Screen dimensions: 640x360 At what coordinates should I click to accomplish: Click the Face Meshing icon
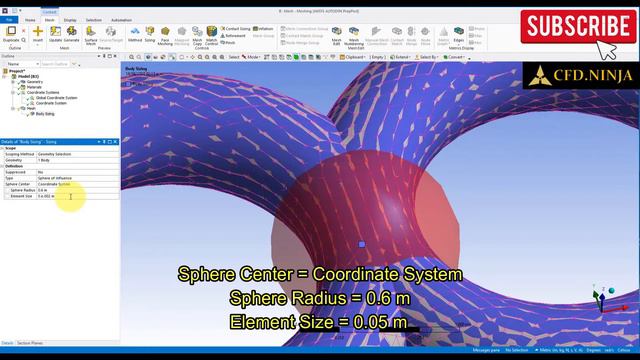(165, 31)
